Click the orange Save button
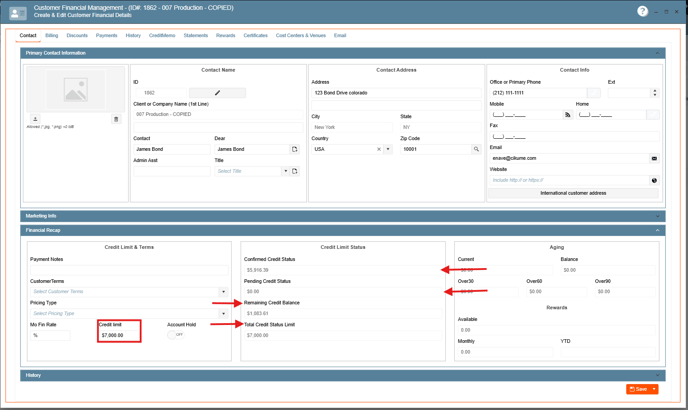Screen dimensions: 688x410 tap(638, 389)
